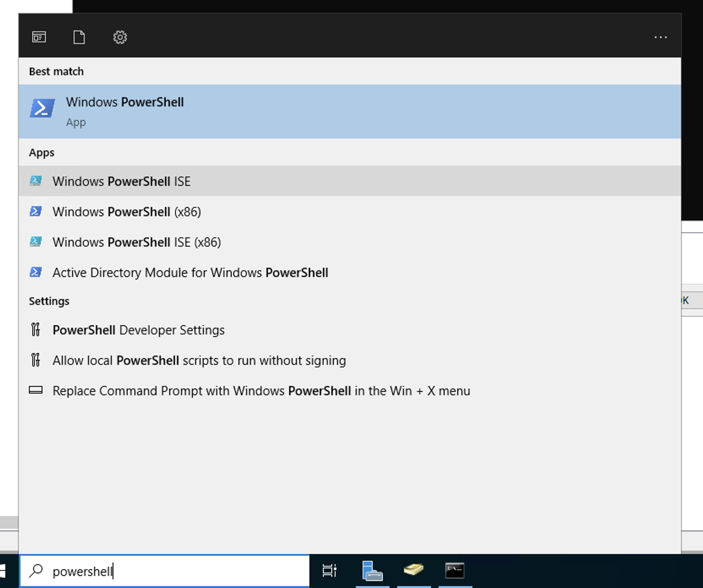Image resolution: width=703 pixels, height=588 pixels.
Task: Click the Active Directory Module PowerShell icon
Action: click(x=36, y=272)
